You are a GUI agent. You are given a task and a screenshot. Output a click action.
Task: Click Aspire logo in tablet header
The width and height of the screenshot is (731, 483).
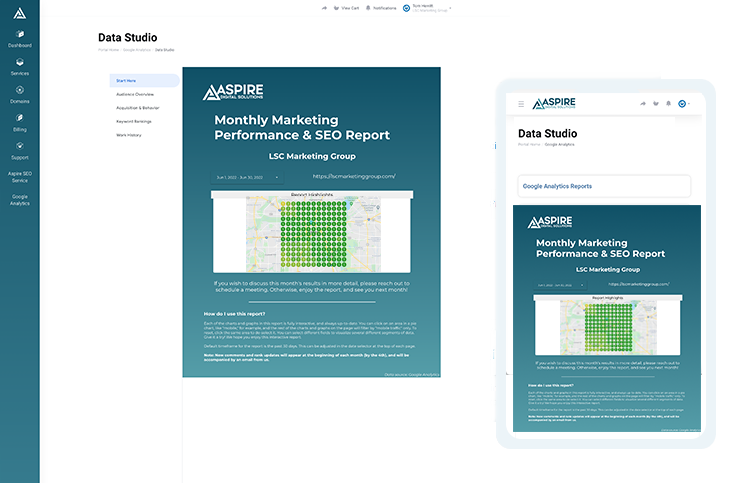click(x=554, y=103)
